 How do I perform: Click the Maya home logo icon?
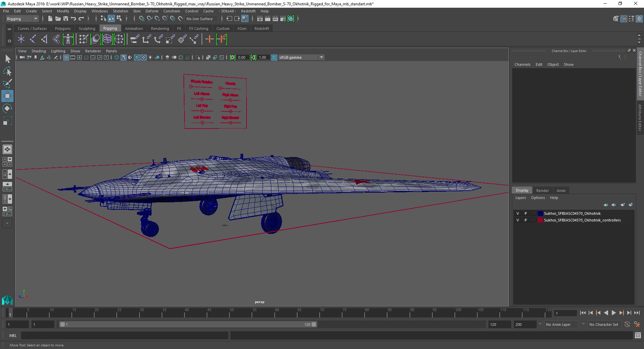click(x=7, y=299)
